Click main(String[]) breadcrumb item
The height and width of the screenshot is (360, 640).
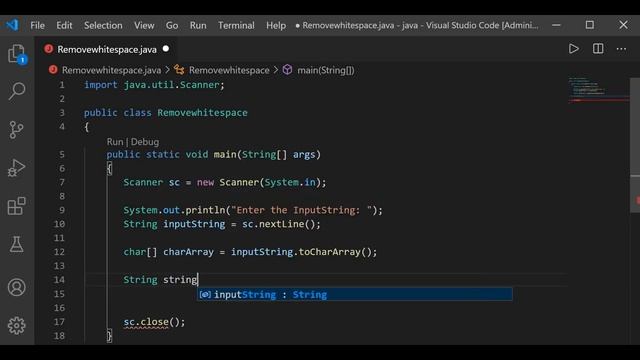(x=326, y=70)
